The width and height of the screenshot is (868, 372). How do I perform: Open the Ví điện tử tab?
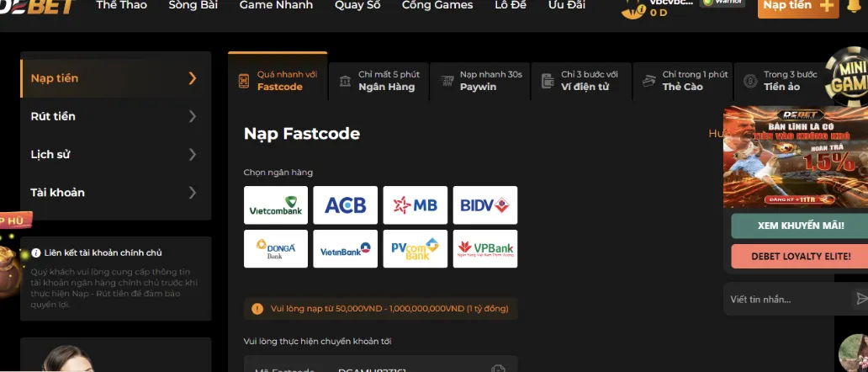click(580, 81)
